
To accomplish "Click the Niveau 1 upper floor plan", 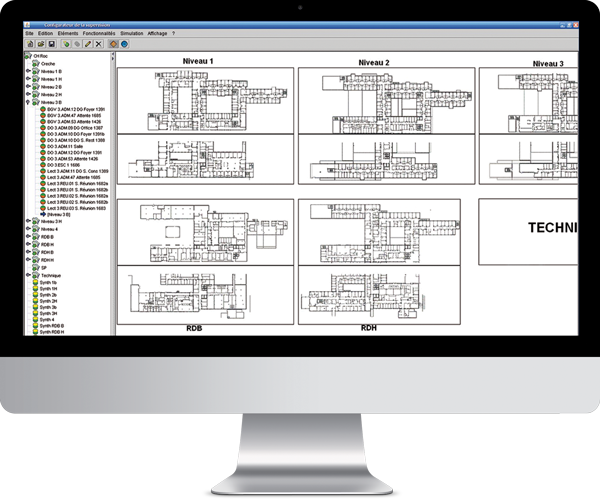I will [205, 99].
